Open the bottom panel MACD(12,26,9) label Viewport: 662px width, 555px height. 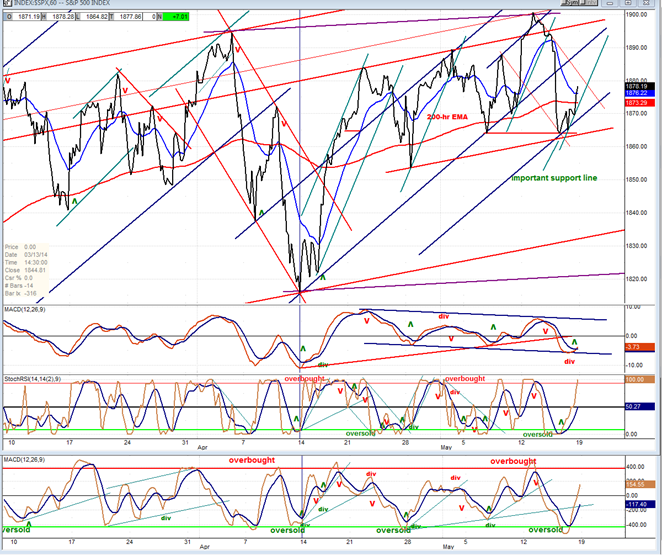(24, 460)
